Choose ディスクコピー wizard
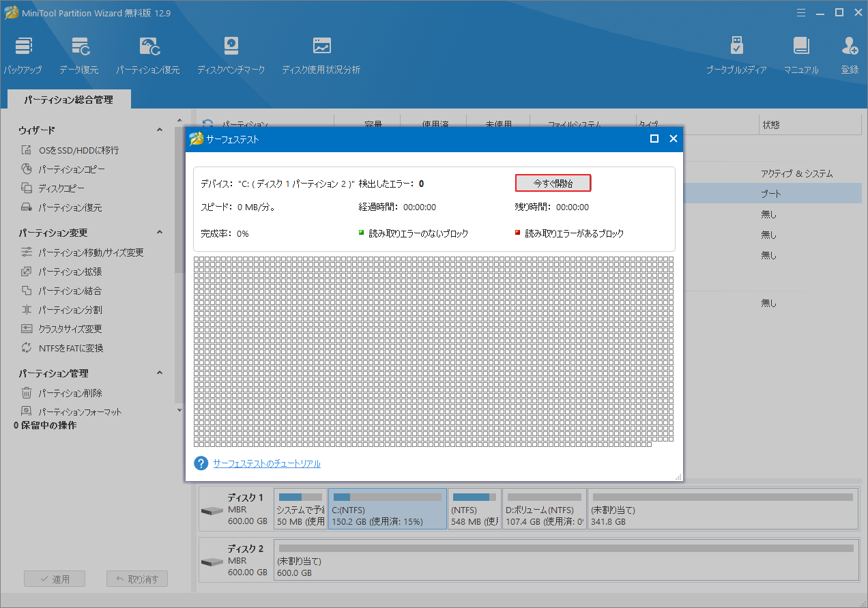This screenshot has height=608, width=868. click(53, 188)
